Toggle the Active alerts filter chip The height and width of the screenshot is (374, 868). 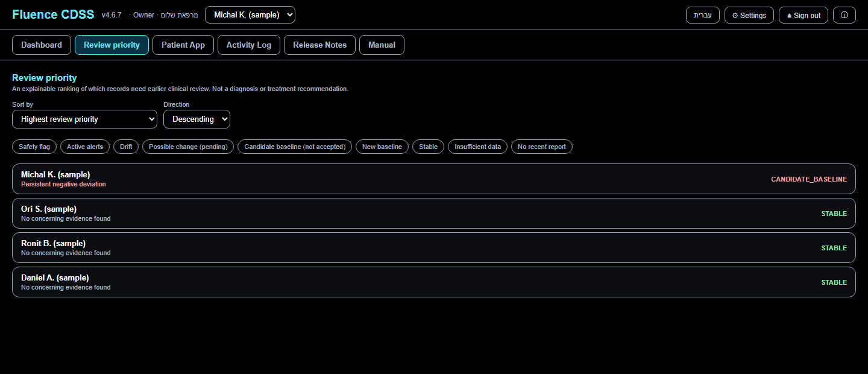pyautogui.click(x=85, y=147)
